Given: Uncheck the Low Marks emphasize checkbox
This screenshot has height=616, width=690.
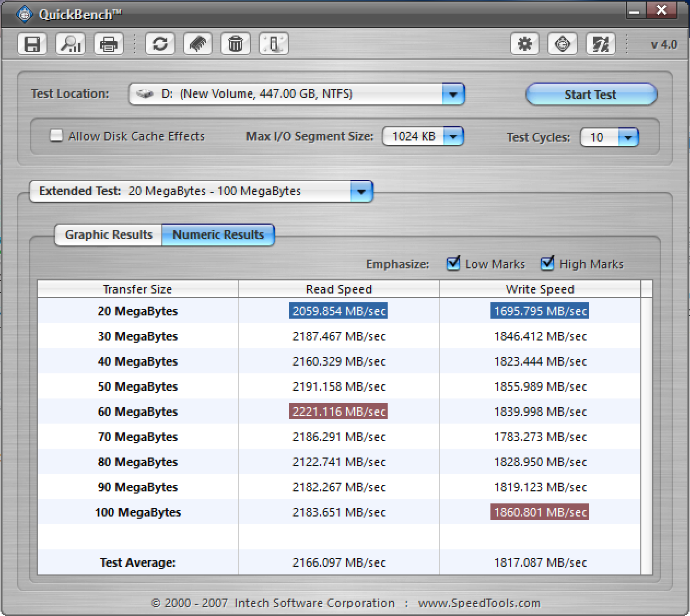Looking at the screenshot, I should 453,263.
